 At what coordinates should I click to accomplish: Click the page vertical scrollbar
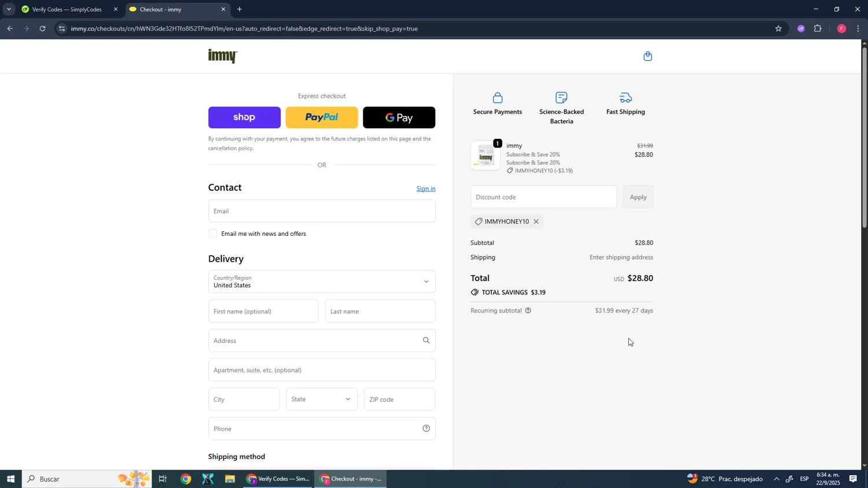[x=865, y=139]
